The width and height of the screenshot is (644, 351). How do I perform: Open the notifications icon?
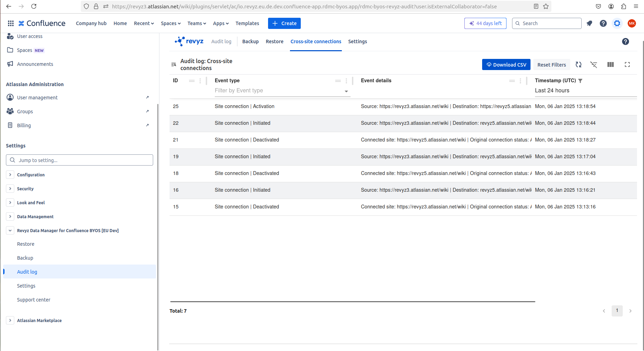589,23
